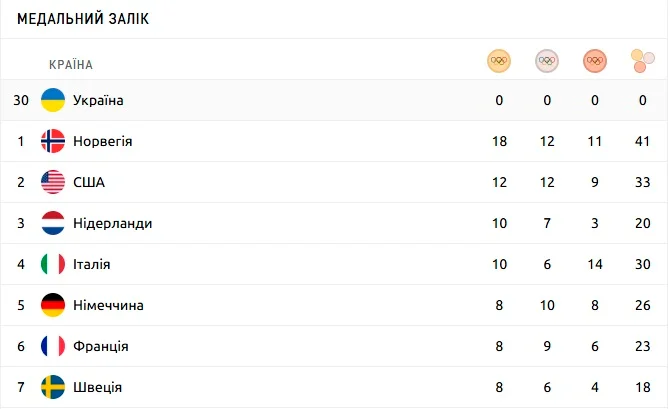This screenshot has width=670, height=409.
Task: Open the Норвегія country link
Action: point(102,141)
